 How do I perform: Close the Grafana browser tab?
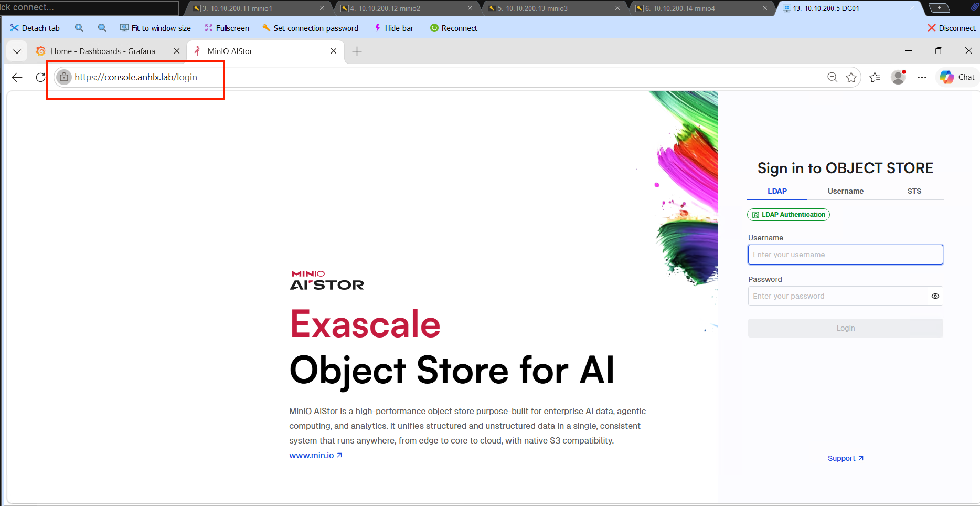(177, 51)
